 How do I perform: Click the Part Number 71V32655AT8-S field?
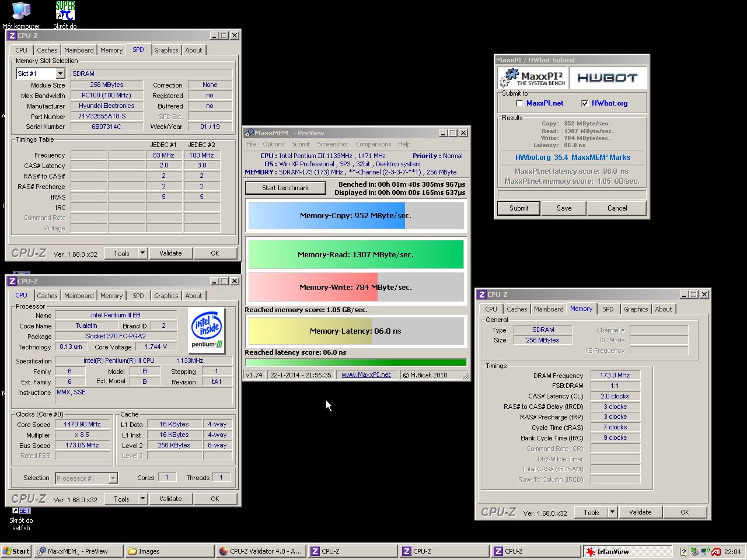(107, 116)
